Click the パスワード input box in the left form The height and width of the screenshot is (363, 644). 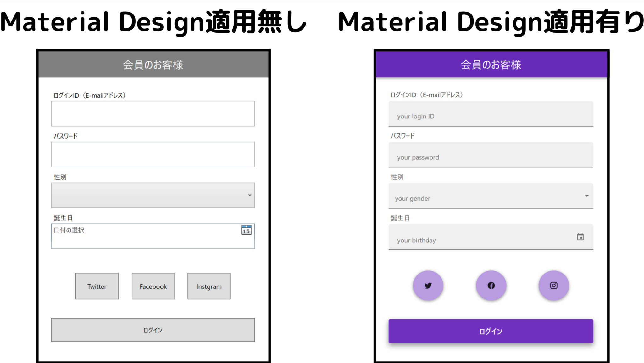click(x=153, y=154)
